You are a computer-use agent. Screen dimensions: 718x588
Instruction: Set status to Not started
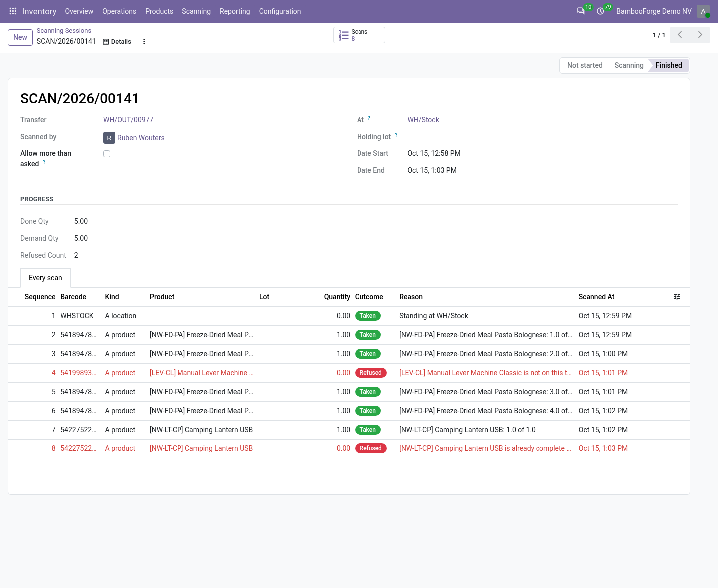585,65
